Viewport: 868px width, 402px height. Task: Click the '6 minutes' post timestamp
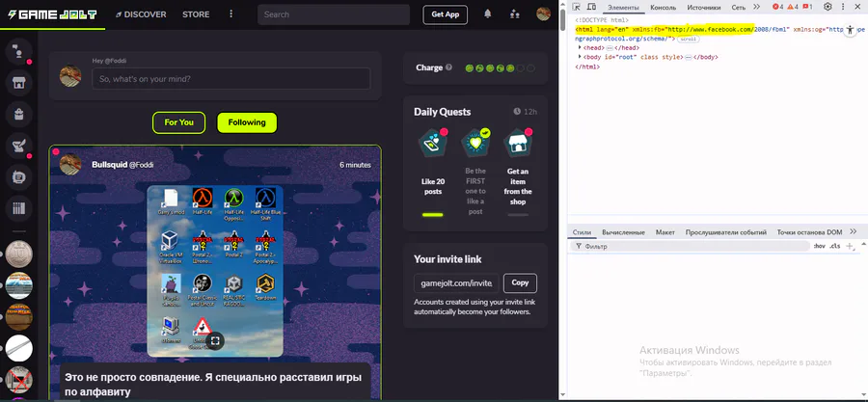(x=355, y=165)
